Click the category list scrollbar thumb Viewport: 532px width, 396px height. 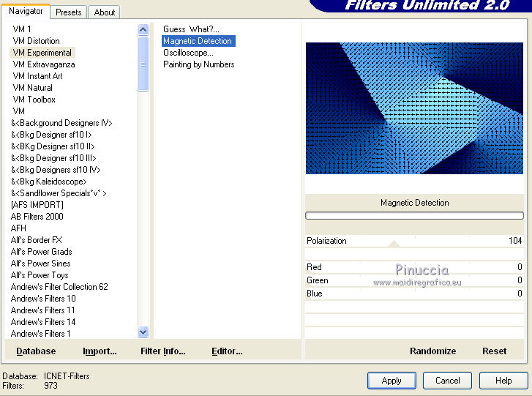[x=143, y=64]
